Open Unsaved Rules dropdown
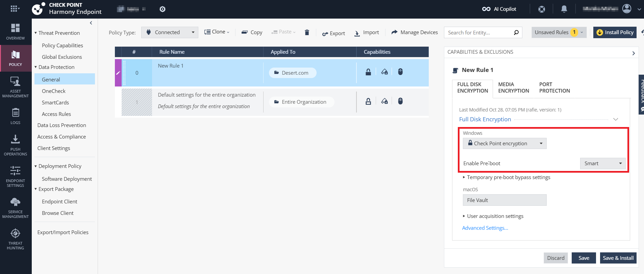The image size is (644, 274). 559,32
